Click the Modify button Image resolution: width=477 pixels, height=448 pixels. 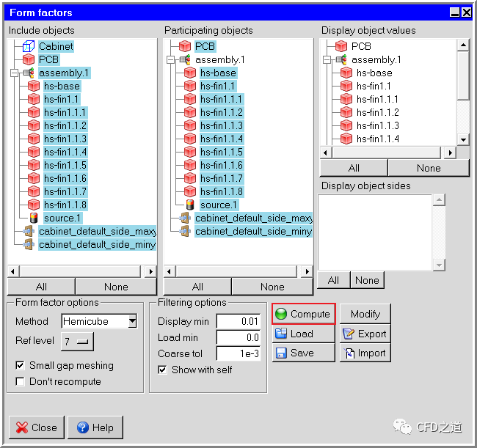365,314
